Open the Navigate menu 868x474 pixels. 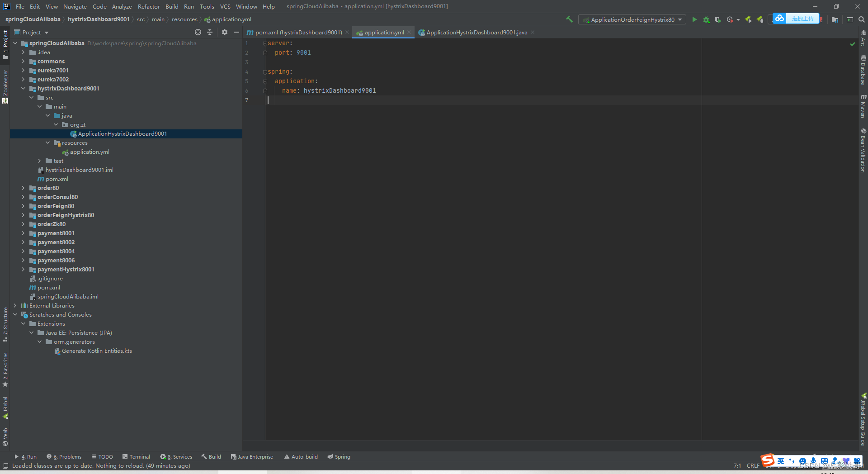[x=75, y=6]
